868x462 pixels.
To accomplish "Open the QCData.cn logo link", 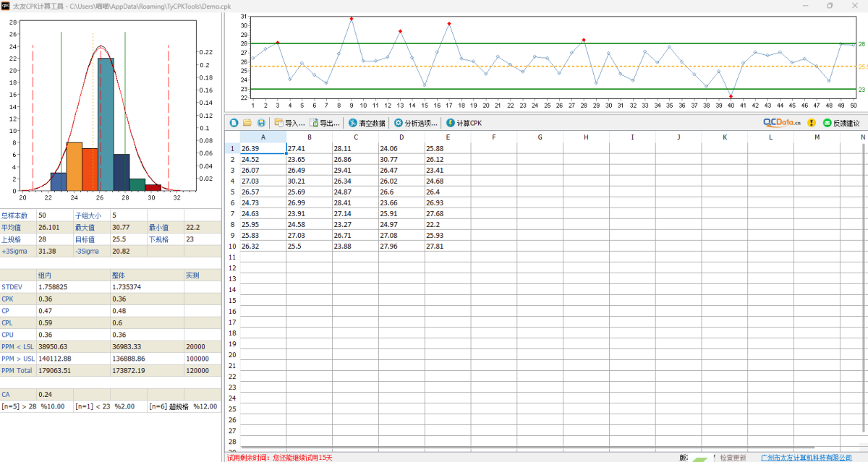I will [x=782, y=123].
